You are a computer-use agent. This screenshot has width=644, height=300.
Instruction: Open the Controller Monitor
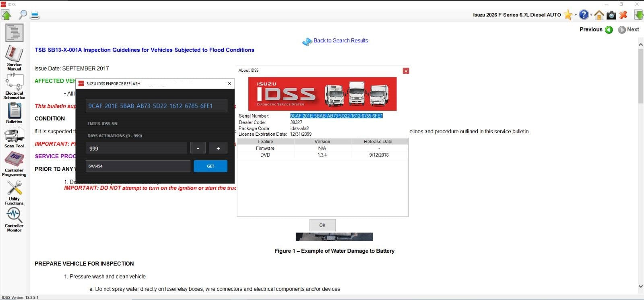[x=14, y=219]
